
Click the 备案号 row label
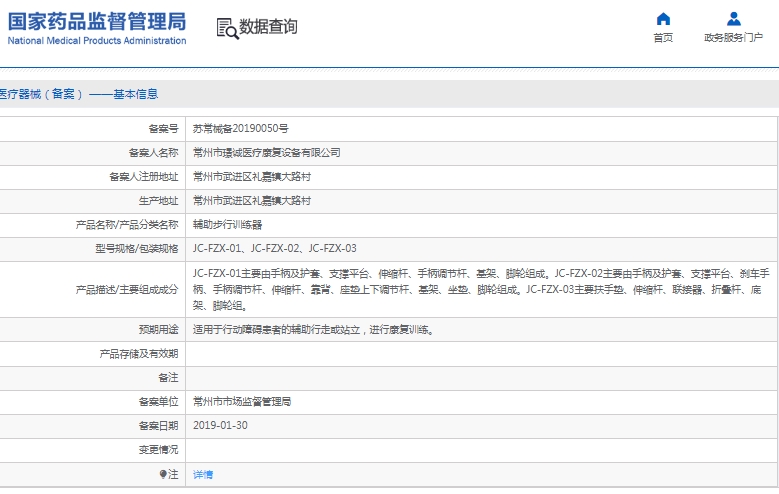point(163,129)
